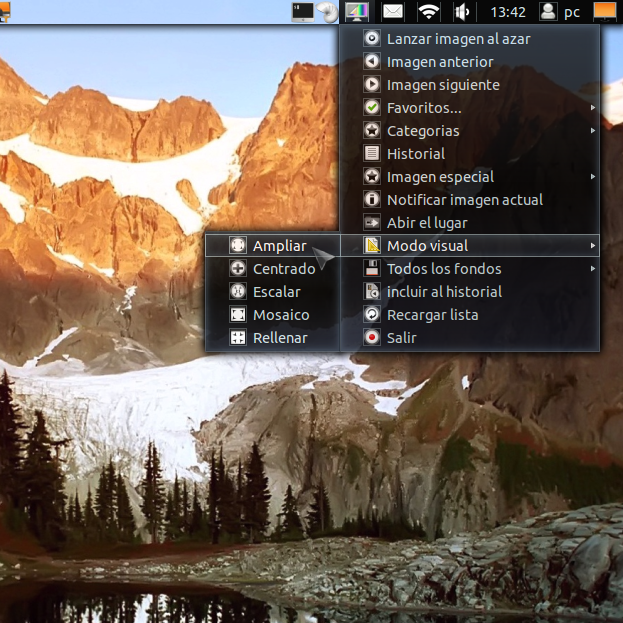Screen dimensions: 623x623
Task: Click the green check icon beside Favoritos
Action: (x=372, y=107)
